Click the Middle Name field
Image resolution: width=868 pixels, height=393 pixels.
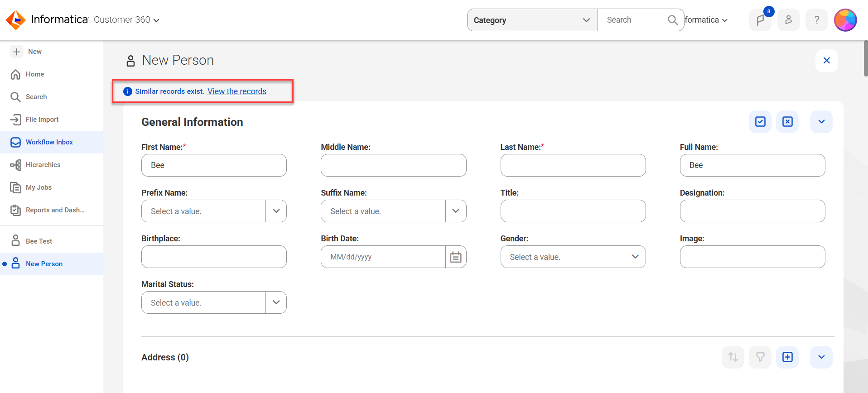click(393, 165)
